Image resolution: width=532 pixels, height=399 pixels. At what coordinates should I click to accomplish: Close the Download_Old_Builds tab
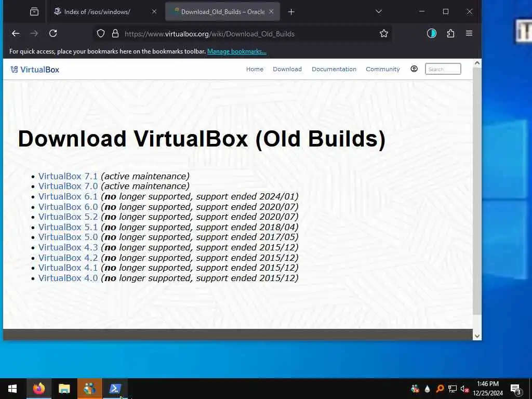(x=271, y=11)
